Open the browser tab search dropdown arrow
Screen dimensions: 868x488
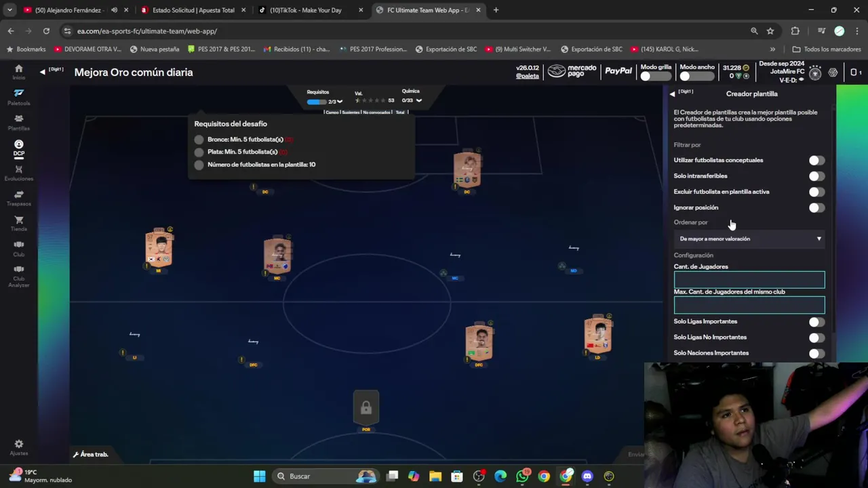coord(9,10)
